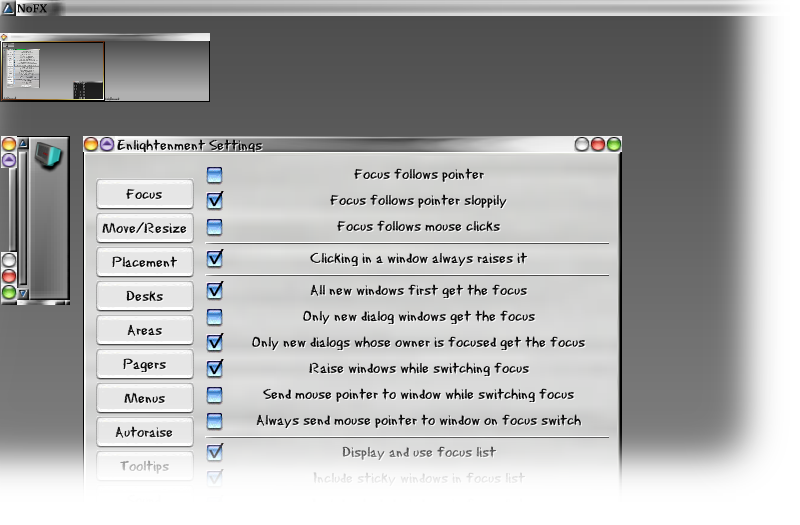Click the white button in Enlightenment Settings titlebar
The image size is (800, 525).
pos(582,145)
